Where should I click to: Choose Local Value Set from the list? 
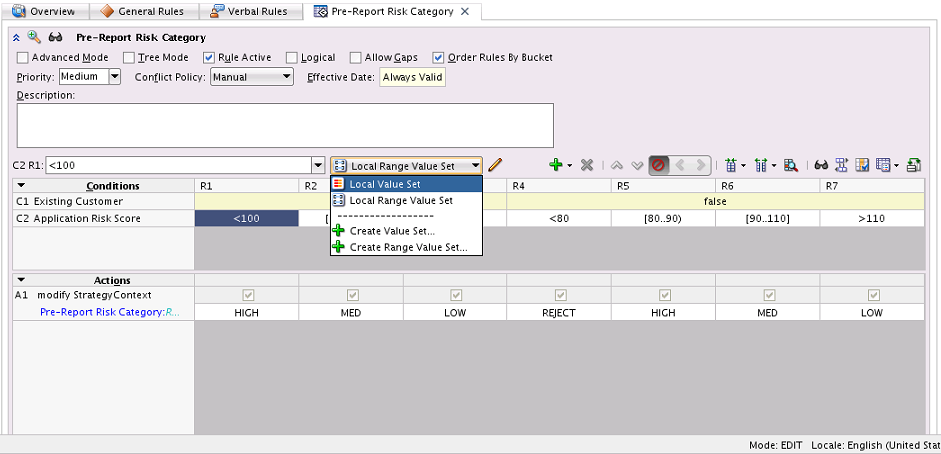click(x=406, y=184)
